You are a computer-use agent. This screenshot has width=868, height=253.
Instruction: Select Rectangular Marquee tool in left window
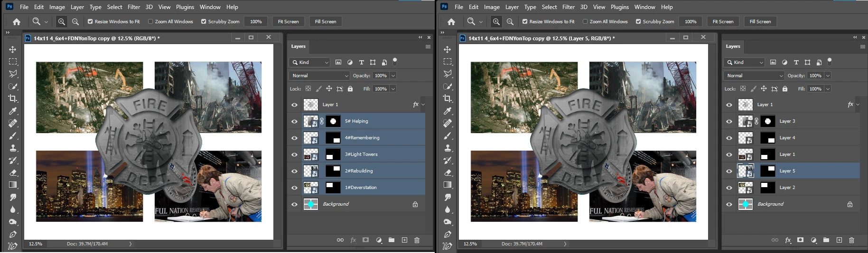13,62
